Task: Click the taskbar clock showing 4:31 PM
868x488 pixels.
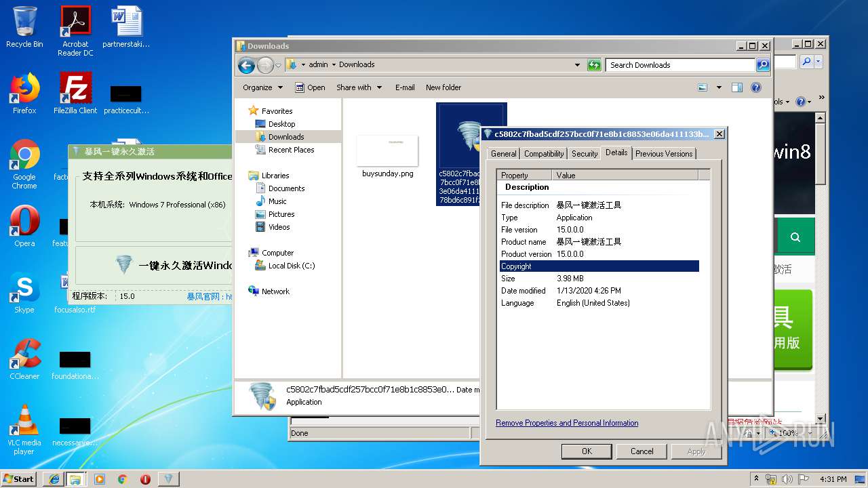Action: 833,479
